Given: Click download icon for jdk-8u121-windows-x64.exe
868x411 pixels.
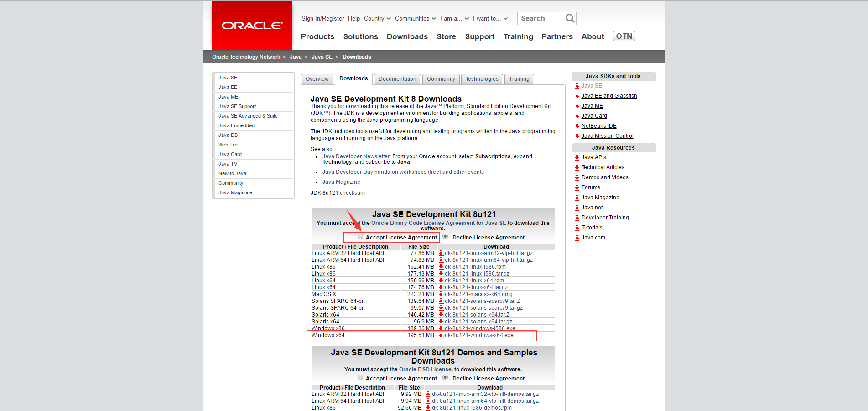Looking at the screenshot, I should pos(441,335).
